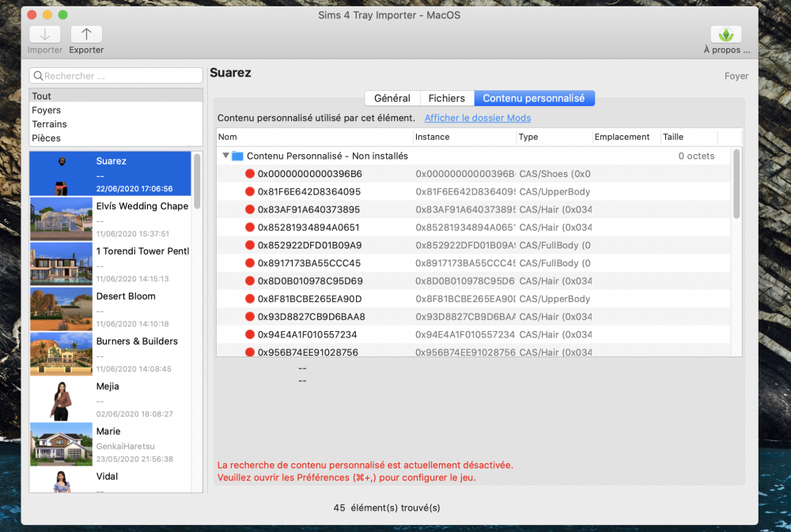Click the red status dot for 0x81F6E642D8364095

249,191
